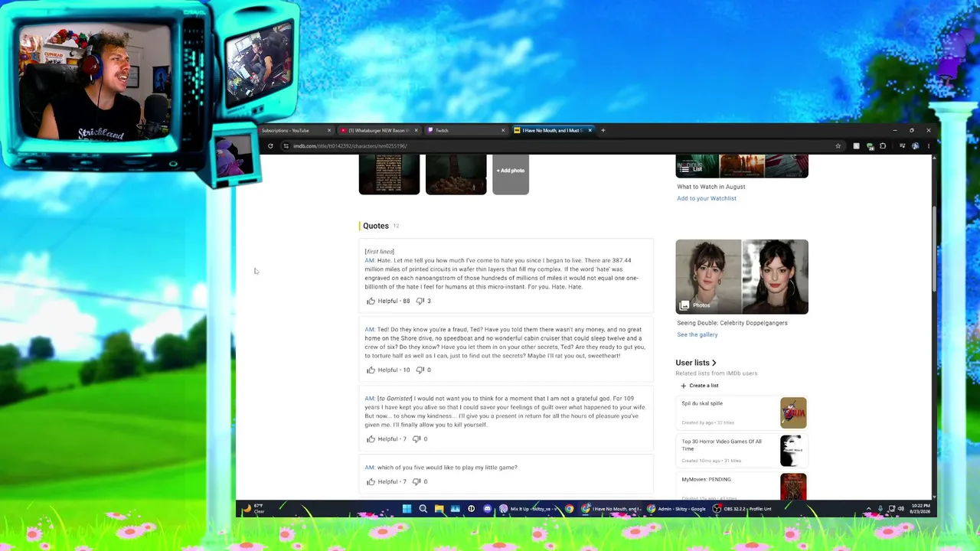Open the Chrome profile avatar

916,146
